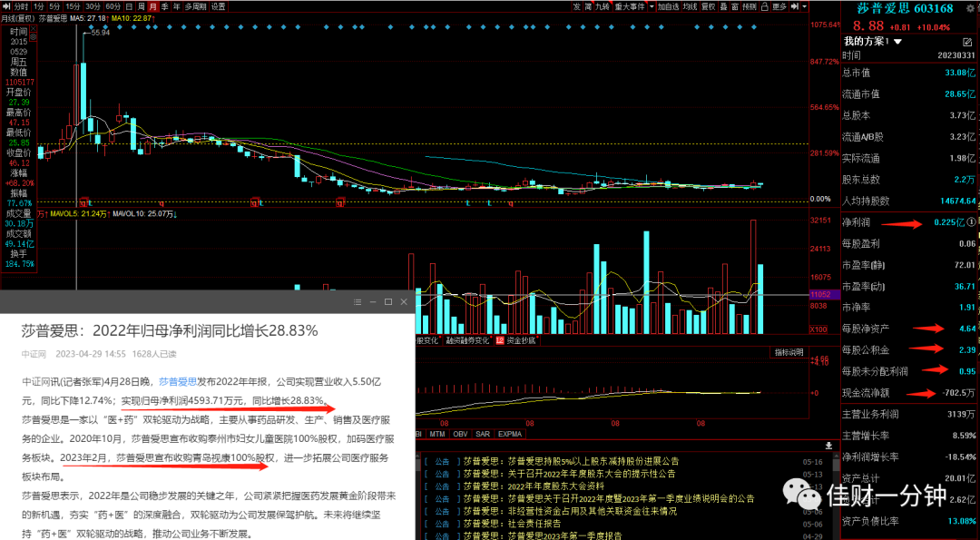Click the 净利润增长率 -18.54% value
980x540 pixels.
tap(959, 457)
